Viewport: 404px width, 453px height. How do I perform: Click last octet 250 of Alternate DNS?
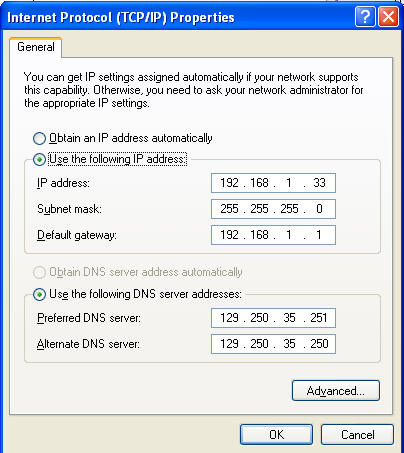pyautogui.click(x=319, y=344)
